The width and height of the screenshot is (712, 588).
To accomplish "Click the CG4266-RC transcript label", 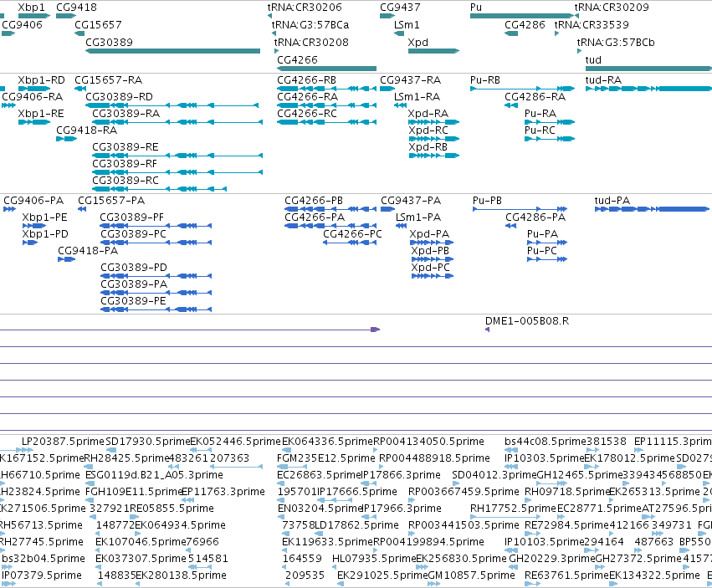I will click(307, 114).
